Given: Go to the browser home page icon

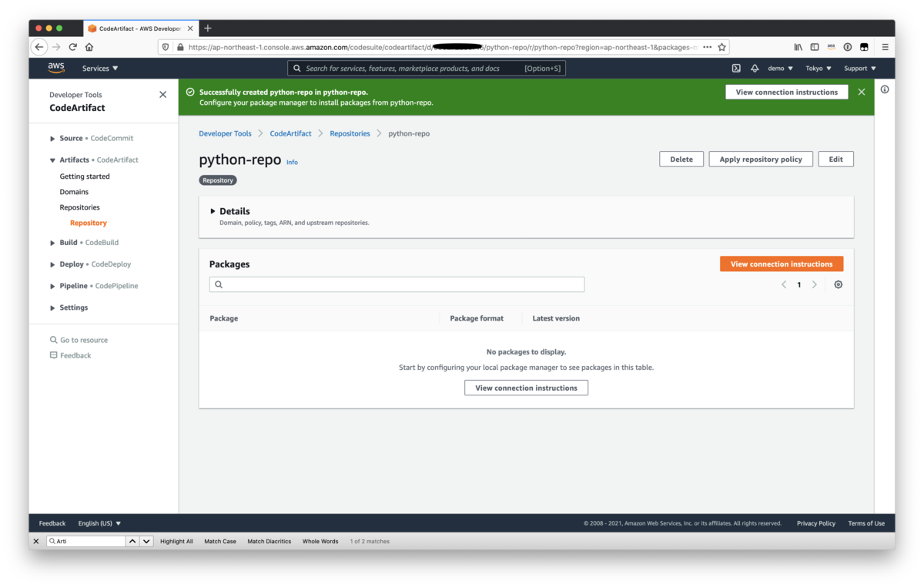Looking at the screenshot, I should [89, 47].
